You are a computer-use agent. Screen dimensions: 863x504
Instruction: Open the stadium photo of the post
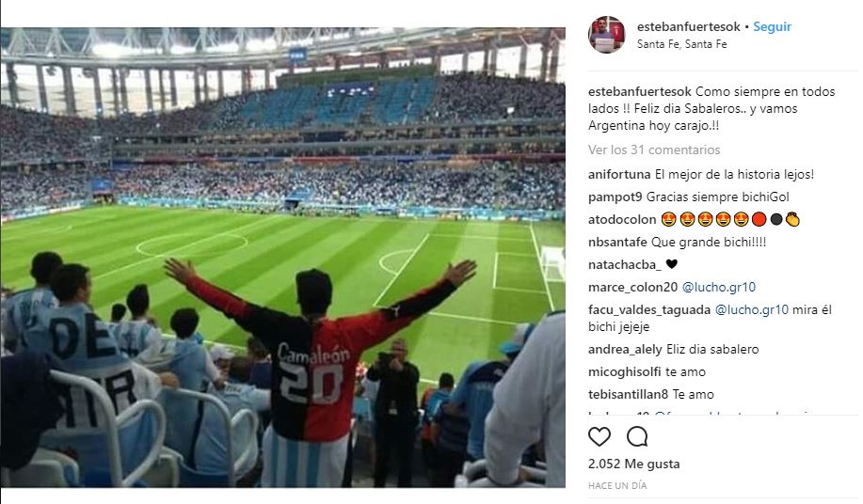283,258
